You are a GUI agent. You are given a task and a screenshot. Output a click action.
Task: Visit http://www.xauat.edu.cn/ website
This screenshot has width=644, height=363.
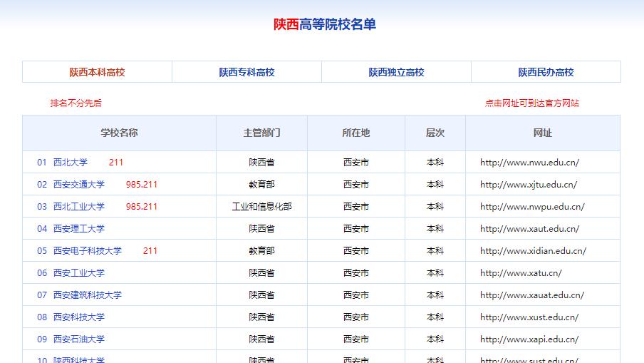(x=532, y=295)
